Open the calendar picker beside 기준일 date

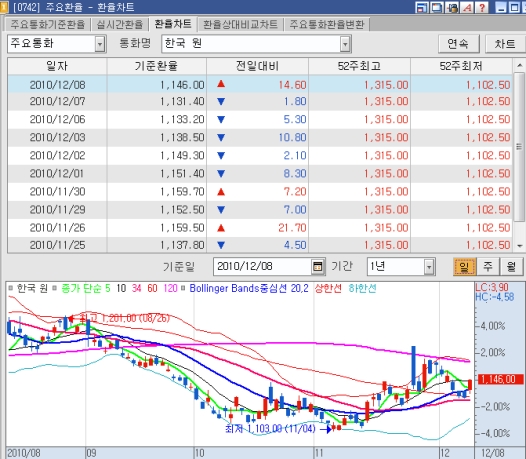tap(317, 267)
